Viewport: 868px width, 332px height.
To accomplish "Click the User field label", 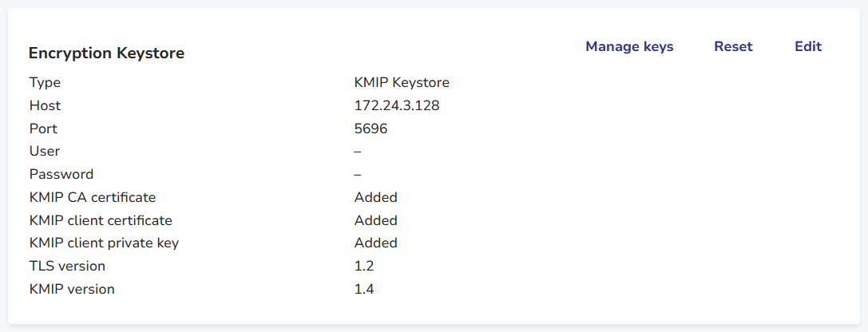I will point(45,151).
